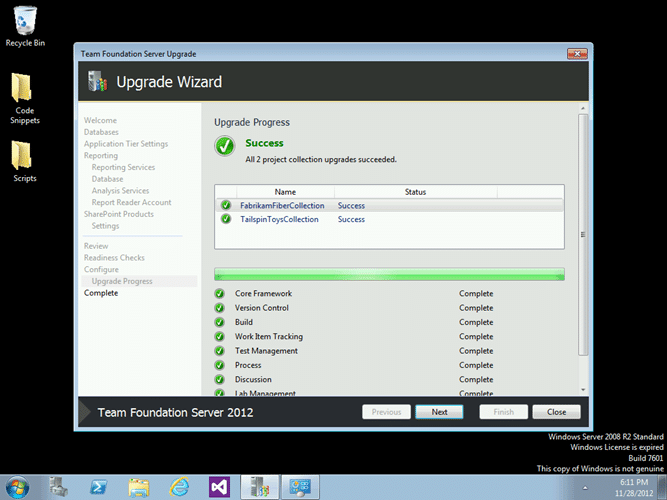Viewport: 667px width, 500px height.
Task: Click the scroll down arrow in wizard pane
Action: click(583, 390)
